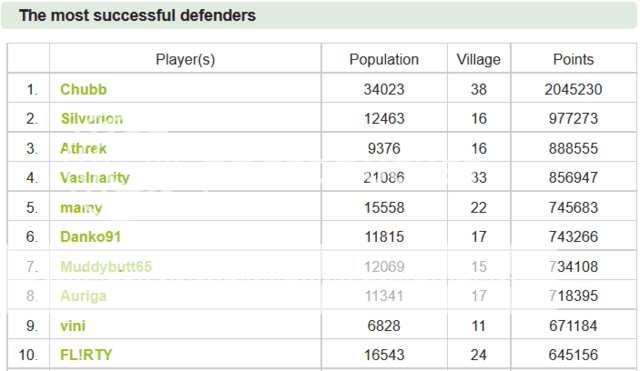Open Danko91 player profile
The width and height of the screenshot is (640, 371).
click(x=91, y=237)
